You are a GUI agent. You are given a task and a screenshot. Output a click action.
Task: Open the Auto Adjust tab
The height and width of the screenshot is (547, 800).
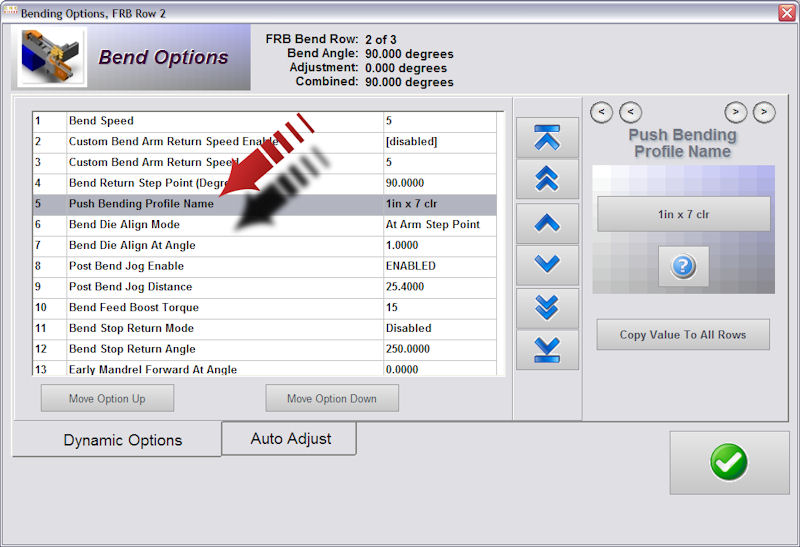[x=290, y=438]
